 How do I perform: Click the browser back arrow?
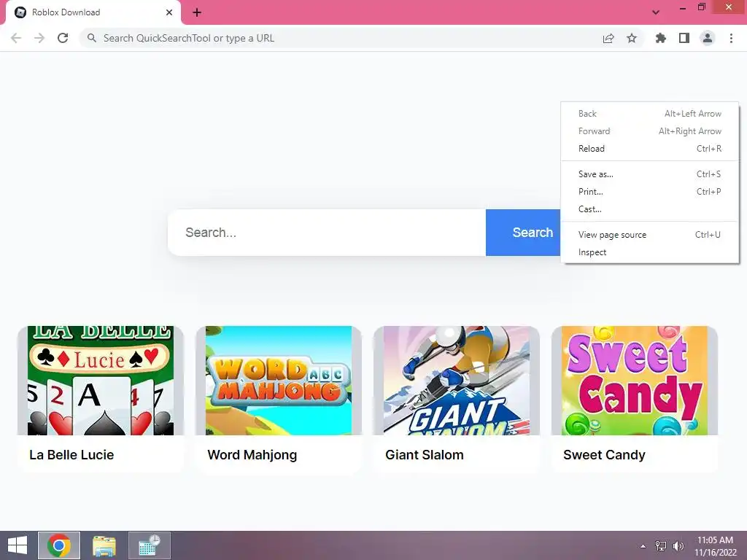click(x=16, y=38)
